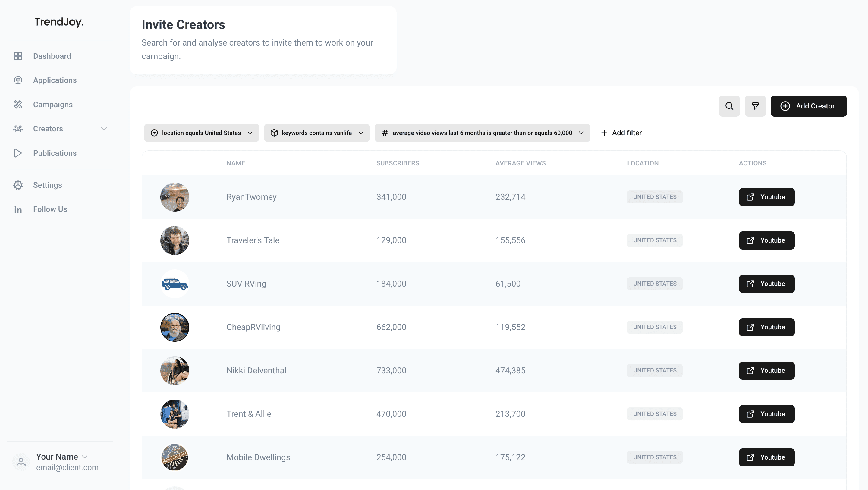Click the external link icon for CheapRVliving
The height and width of the screenshot is (490, 868).
point(750,327)
